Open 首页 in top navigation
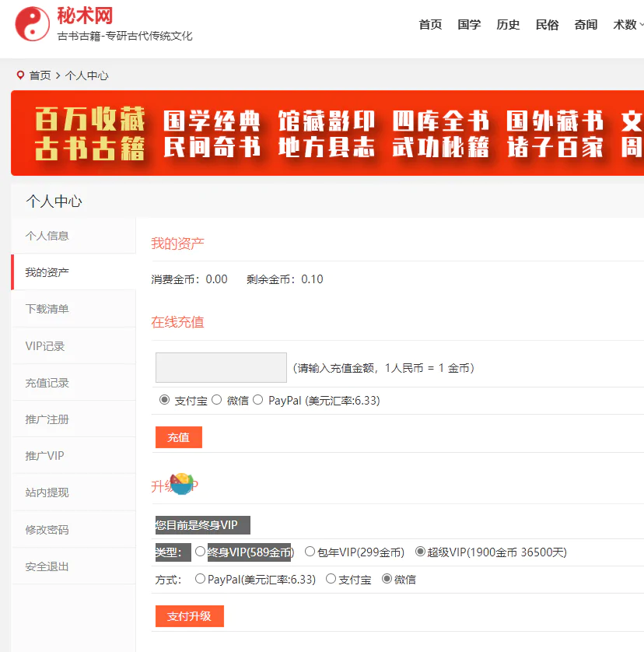This screenshot has width=644, height=652. point(430,25)
